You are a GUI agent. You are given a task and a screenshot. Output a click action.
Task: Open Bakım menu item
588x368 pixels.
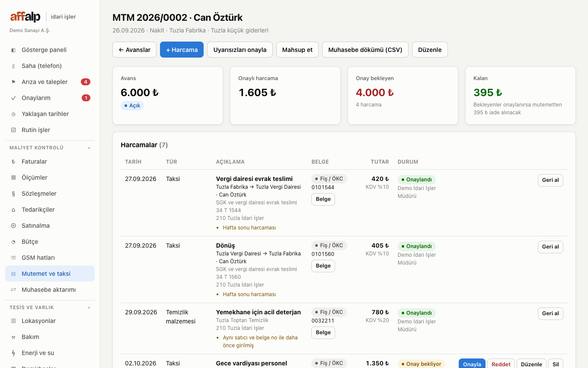coord(50,337)
